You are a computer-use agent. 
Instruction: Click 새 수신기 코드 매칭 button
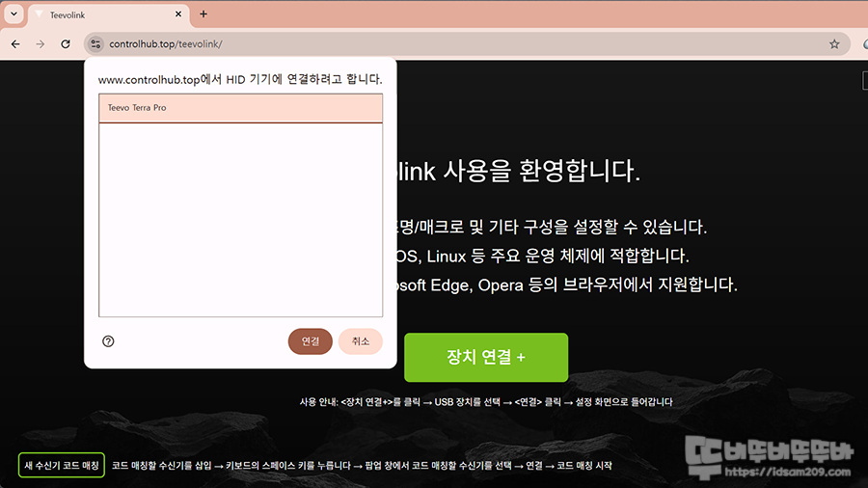(x=62, y=465)
